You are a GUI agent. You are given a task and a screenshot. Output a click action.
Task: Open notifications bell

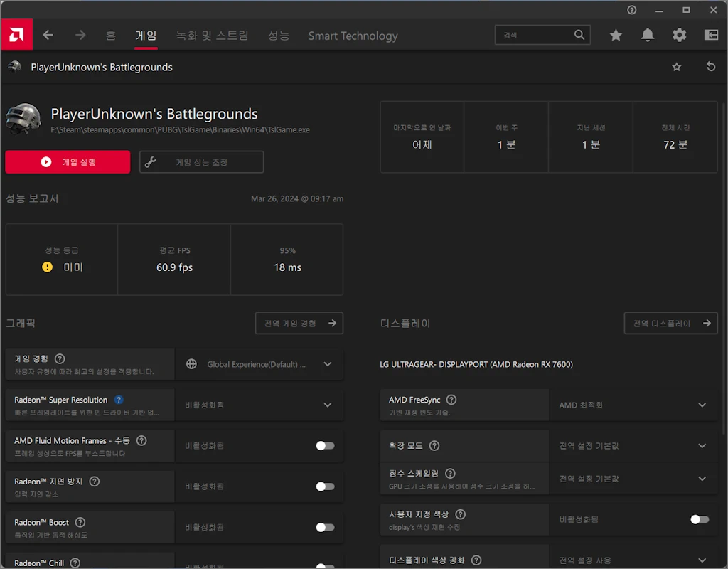coord(647,35)
